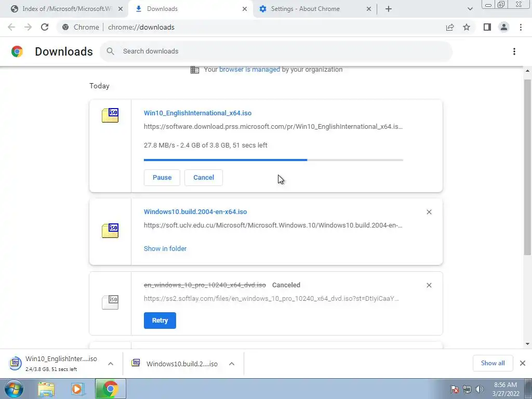Focus the Search downloads field

[x=276, y=51]
